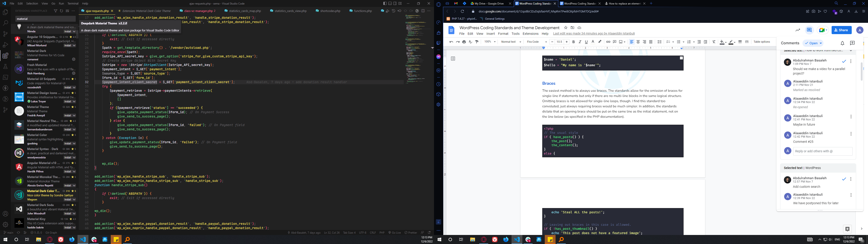The width and height of the screenshot is (868, 244).
Task: Set center text alignment in Docs
Action: (638, 42)
